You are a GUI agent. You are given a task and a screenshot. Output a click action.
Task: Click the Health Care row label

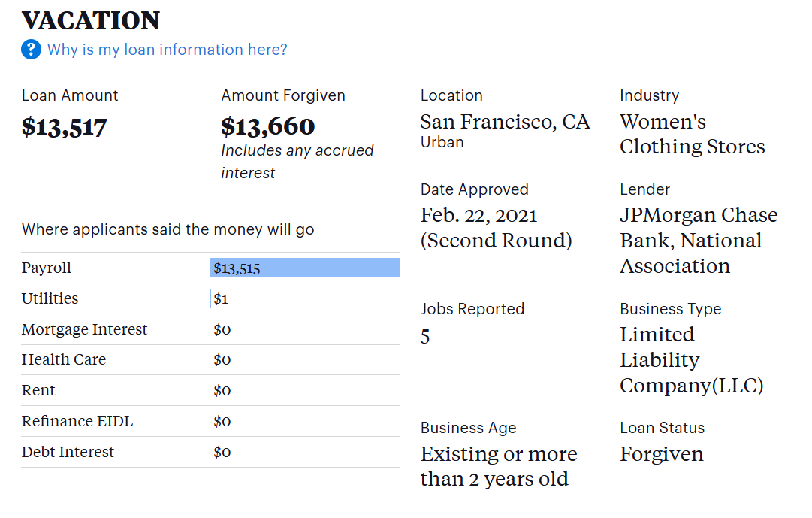[x=64, y=360]
